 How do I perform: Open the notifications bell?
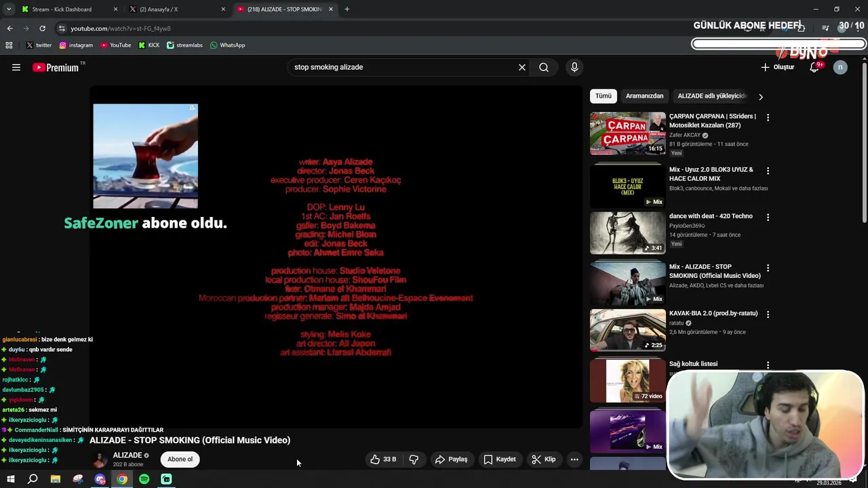(x=814, y=67)
